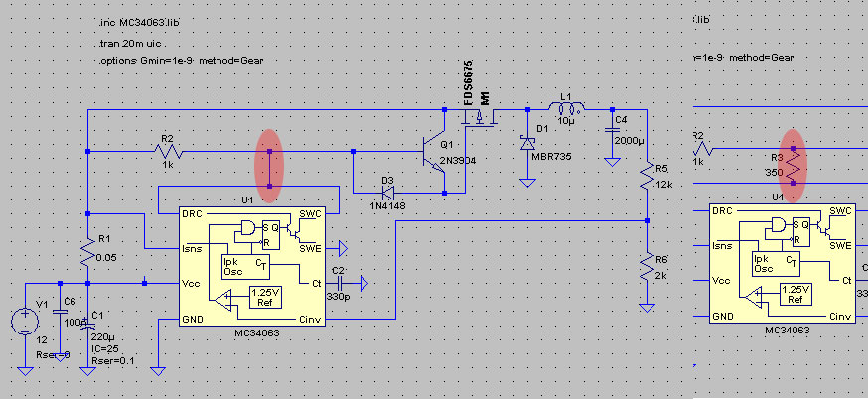Select the 2000µ value of C4
Image resolution: width=868 pixels, height=399 pixels.
click(x=629, y=141)
